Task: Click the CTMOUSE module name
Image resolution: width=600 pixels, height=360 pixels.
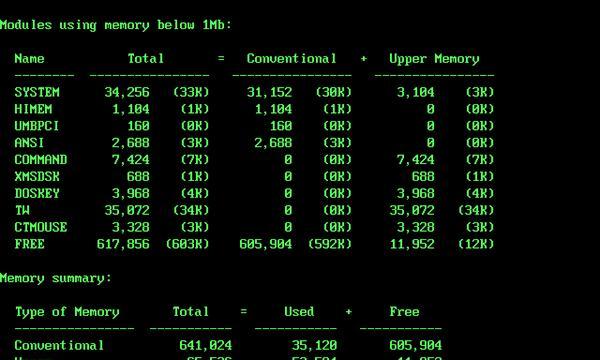Action: click(41, 227)
